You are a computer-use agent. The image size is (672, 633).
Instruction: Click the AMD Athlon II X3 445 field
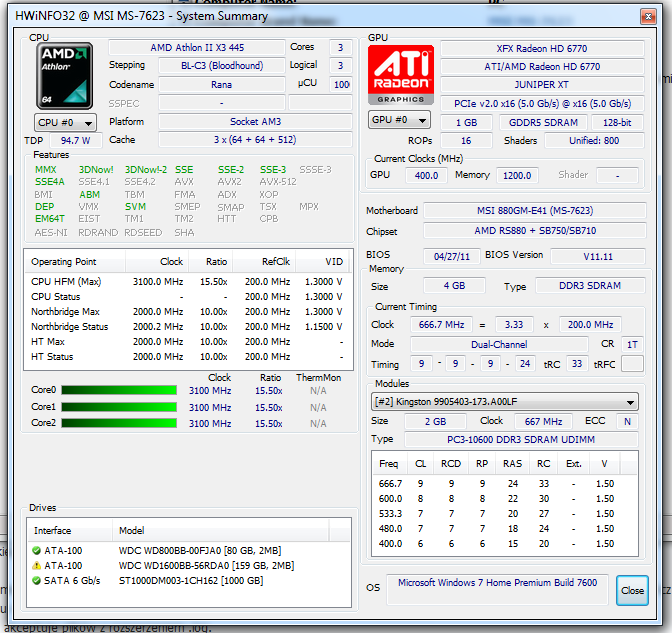[197, 48]
